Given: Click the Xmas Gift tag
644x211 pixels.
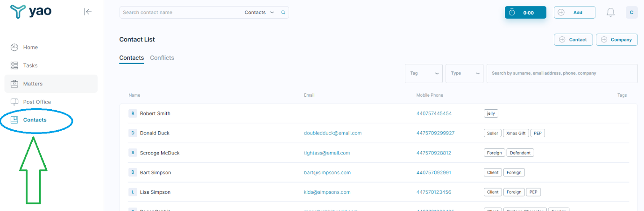Looking at the screenshot, I should (516, 133).
